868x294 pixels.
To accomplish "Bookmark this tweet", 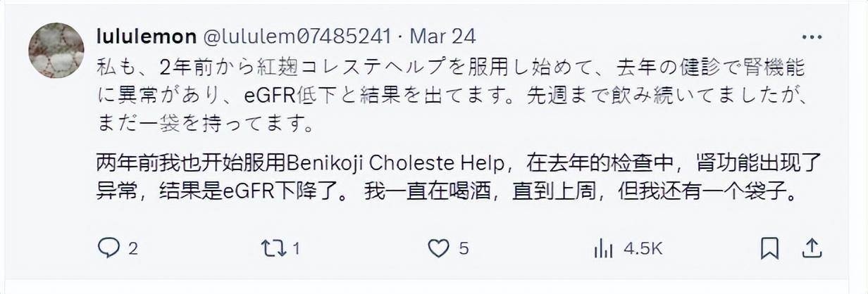I will coord(769,248).
